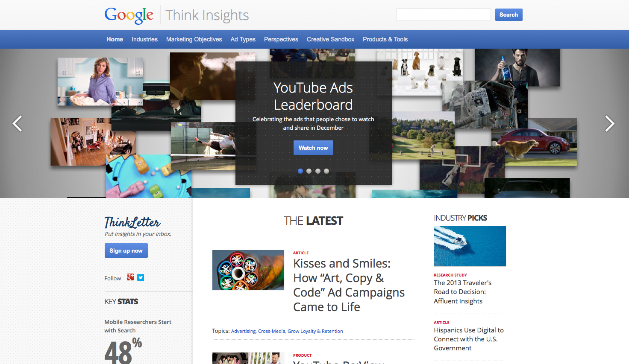Click the Search button

click(x=508, y=15)
